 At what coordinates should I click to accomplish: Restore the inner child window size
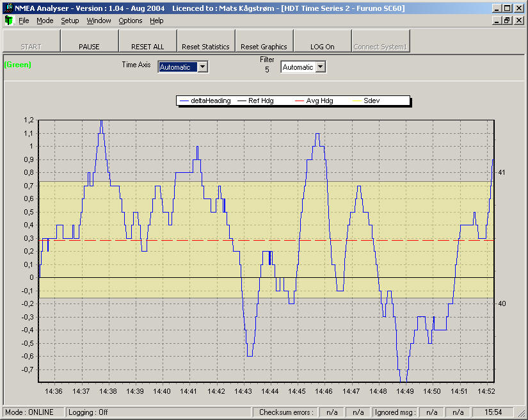click(x=507, y=20)
